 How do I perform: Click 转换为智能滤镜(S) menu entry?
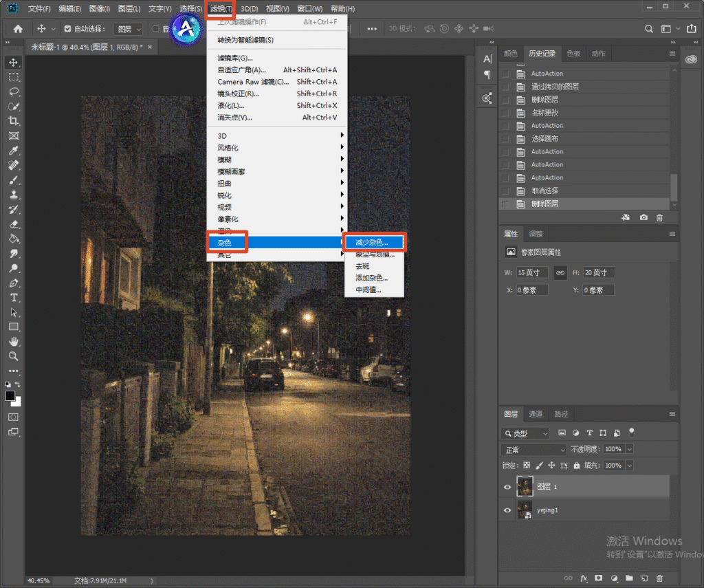click(x=276, y=40)
